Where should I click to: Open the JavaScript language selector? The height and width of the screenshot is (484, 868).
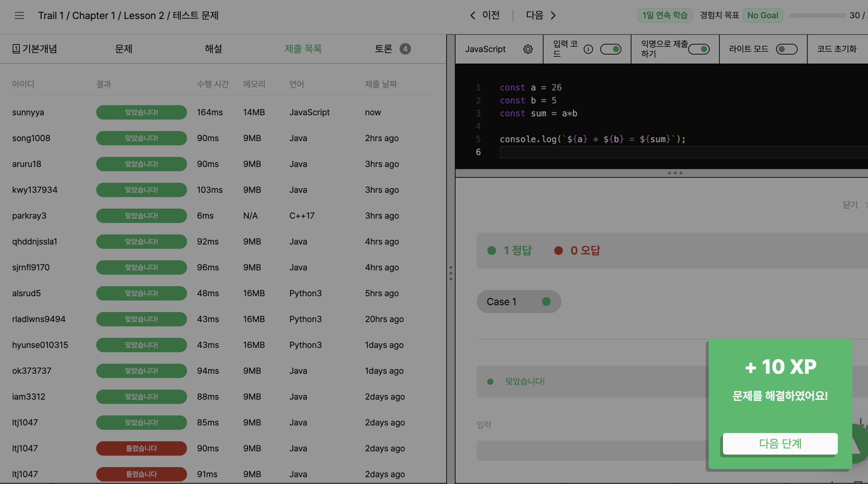click(x=485, y=49)
